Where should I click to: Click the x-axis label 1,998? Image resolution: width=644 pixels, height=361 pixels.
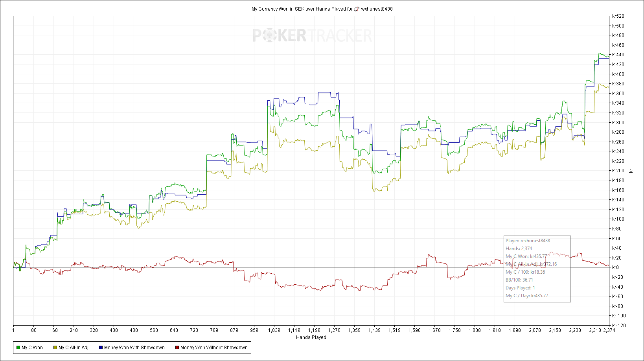(515, 330)
